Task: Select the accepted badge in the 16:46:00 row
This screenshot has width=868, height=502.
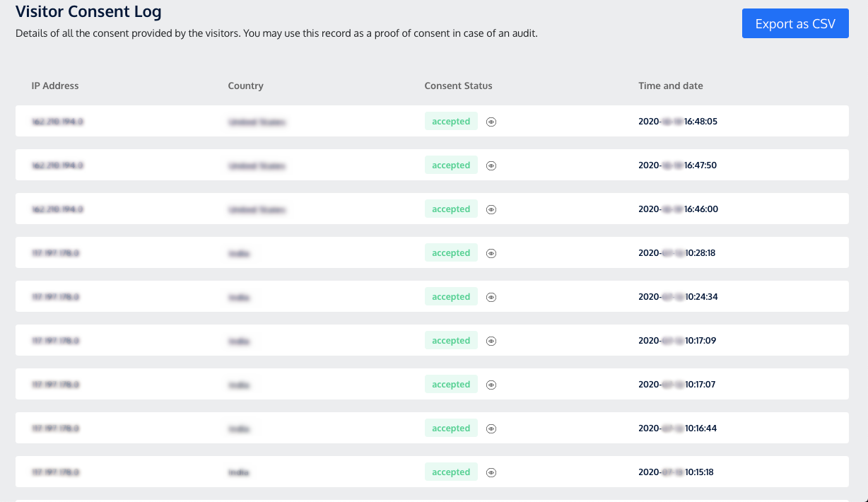Action: pyautogui.click(x=451, y=209)
